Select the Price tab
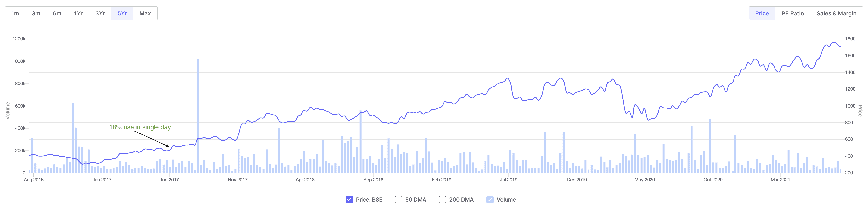The image size is (868, 217). pos(762,13)
